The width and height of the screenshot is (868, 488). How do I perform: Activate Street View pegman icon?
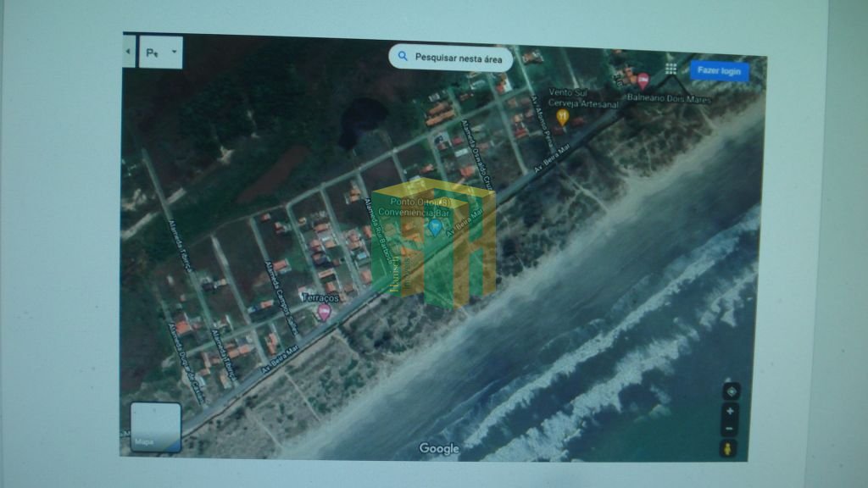pos(728,447)
